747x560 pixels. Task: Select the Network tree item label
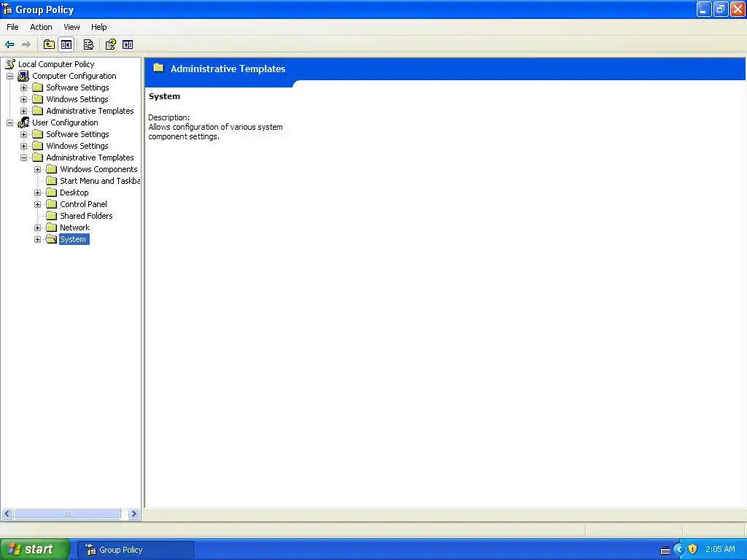[x=75, y=227]
